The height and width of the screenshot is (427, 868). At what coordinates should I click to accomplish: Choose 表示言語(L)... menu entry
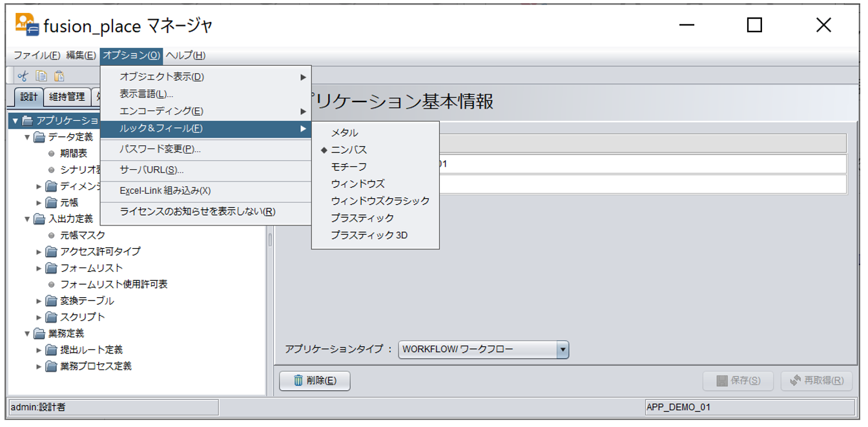205,94
